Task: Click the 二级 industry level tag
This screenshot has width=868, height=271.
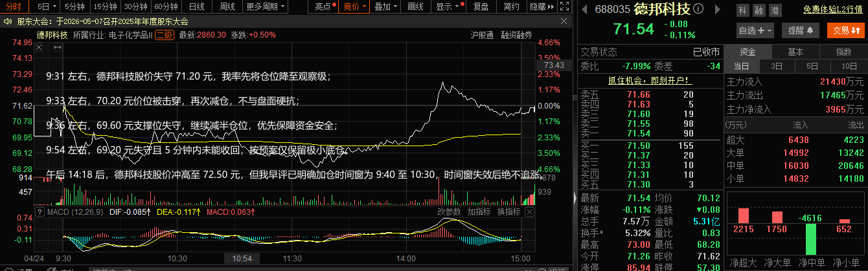Action: point(163,34)
